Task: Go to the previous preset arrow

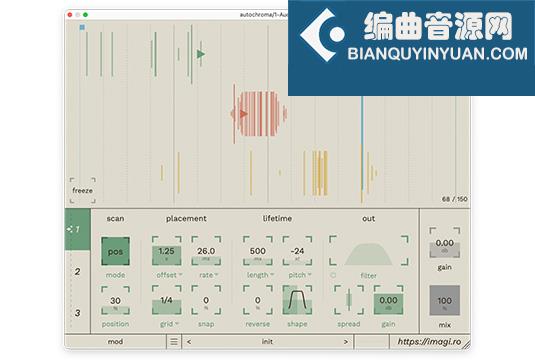Action: pos(189,342)
